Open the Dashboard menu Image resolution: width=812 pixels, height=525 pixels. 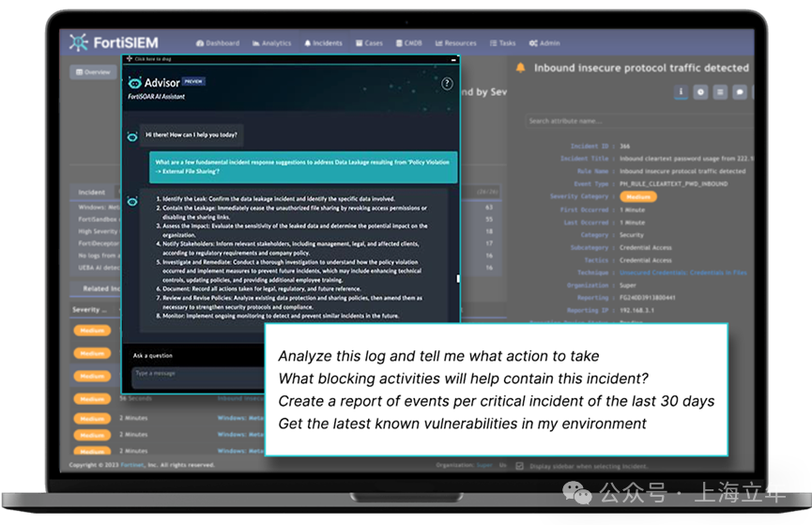click(x=218, y=43)
